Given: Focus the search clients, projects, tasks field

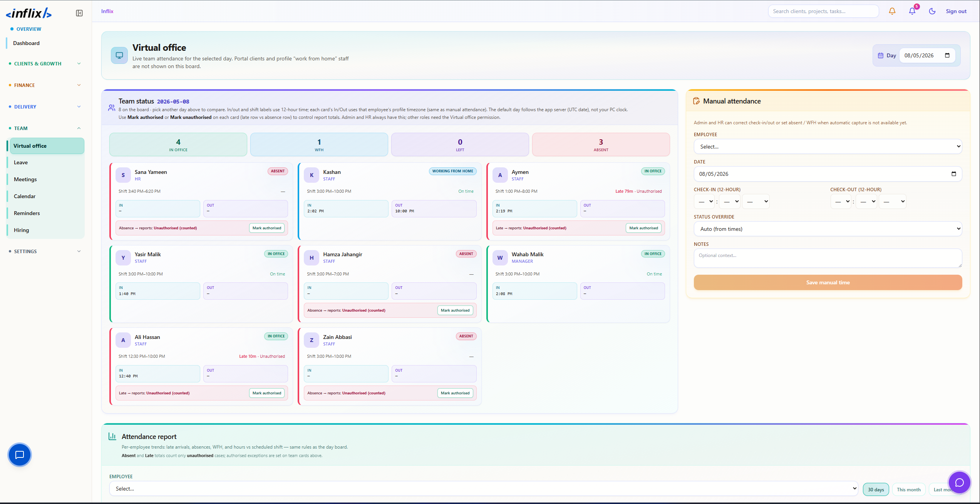Looking at the screenshot, I should [x=823, y=11].
